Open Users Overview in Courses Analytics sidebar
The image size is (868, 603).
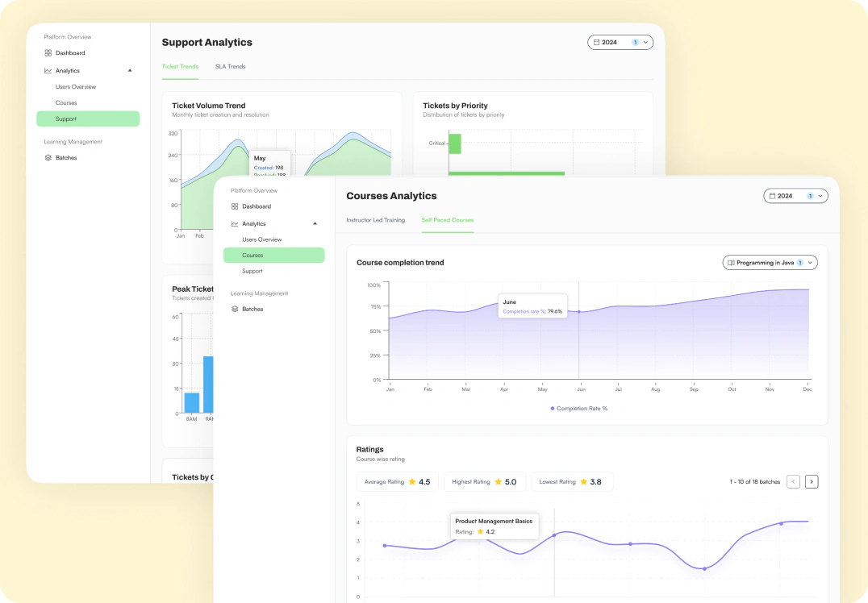(x=262, y=239)
